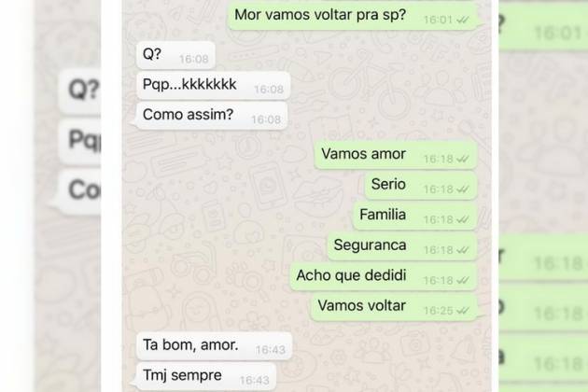Tap the "Acho que dedidi" message
The image size is (588, 392).
click(x=384, y=277)
